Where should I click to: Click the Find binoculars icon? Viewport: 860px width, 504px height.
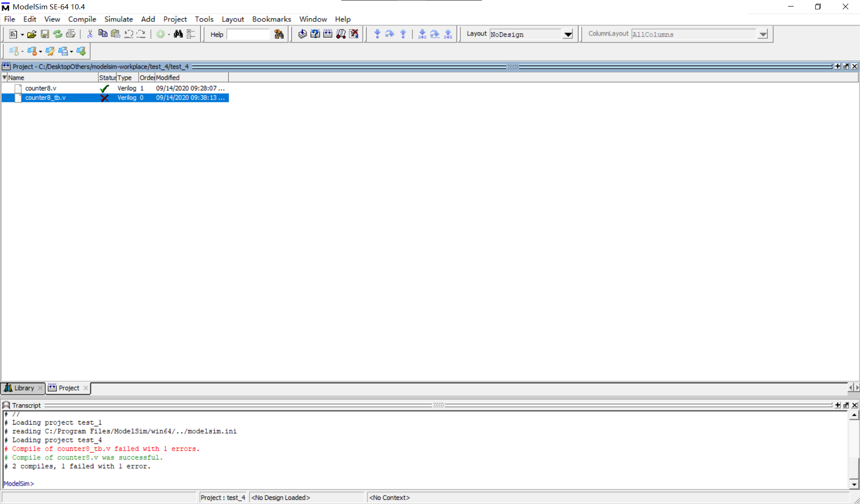(178, 34)
